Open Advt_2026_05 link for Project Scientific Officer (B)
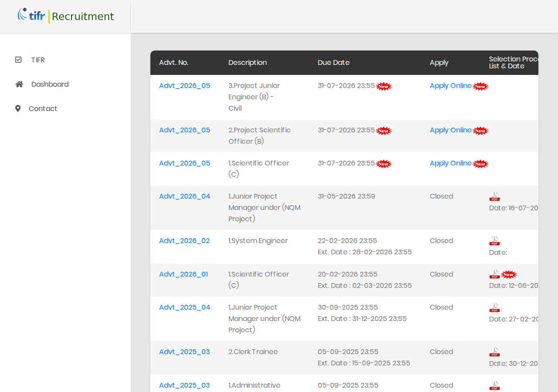This screenshot has height=392, width=558. pos(184,130)
